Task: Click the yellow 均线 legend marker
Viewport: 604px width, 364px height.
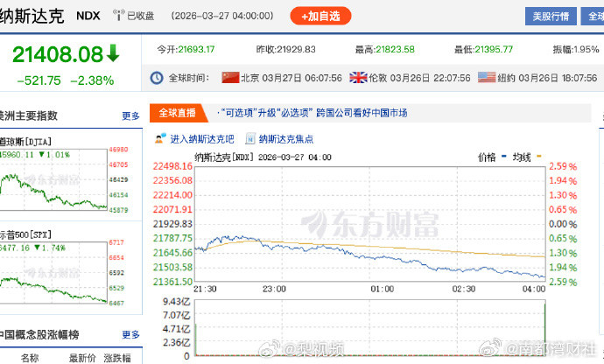Action: tap(539, 157)
